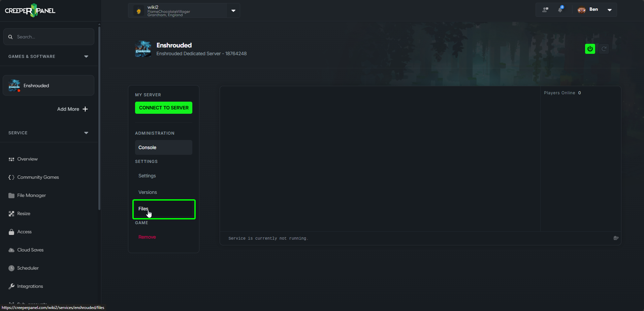Click the sidebar vertical scrollbar
Image resolution: width=644 pixels, height=311 pixels.
[x=99, y=118]
